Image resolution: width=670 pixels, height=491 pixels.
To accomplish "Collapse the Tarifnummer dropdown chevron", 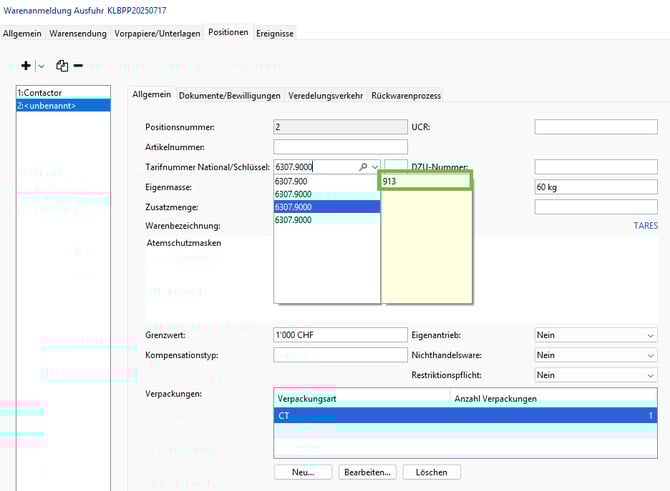I will click(375, 167).
